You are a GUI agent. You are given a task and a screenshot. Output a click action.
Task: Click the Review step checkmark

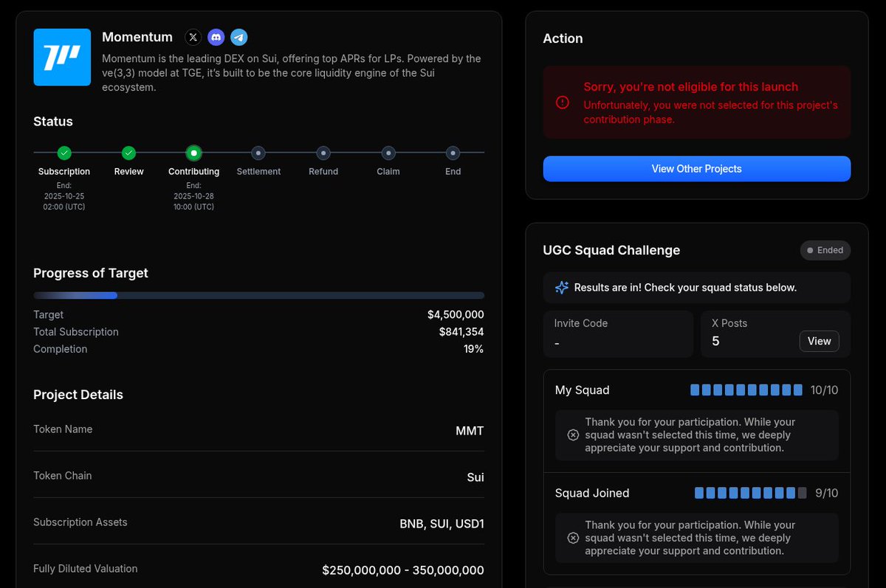click(128, 153)
